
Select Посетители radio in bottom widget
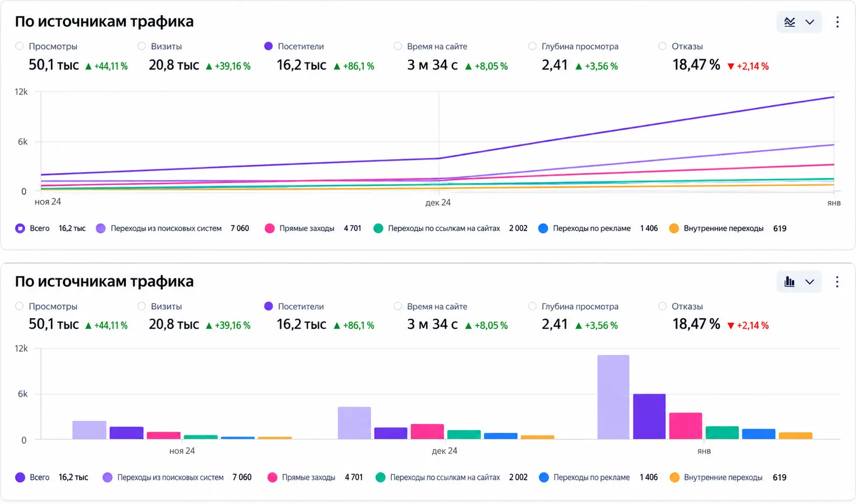point(269,306)
